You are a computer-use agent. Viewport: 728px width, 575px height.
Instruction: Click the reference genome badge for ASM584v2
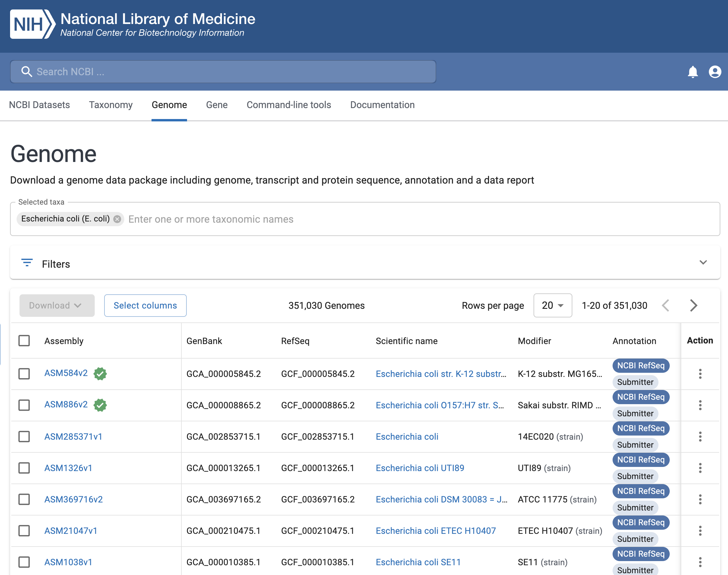[100, 373]
